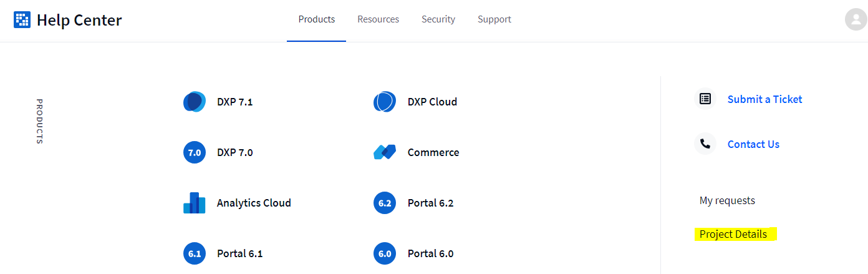The width and height of the screenshot is (868, 274).
Task: Go to Analytics Cloud text link
Action: [x=254, y=203]
